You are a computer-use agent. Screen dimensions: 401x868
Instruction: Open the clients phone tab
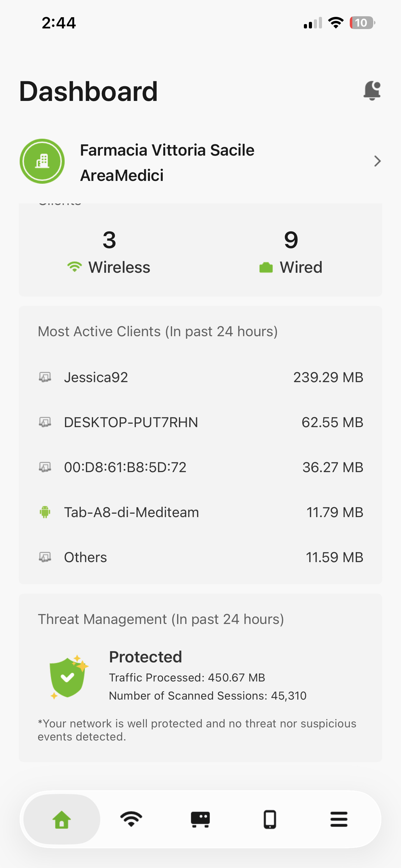pyautogui.click(x=270, y=819)
